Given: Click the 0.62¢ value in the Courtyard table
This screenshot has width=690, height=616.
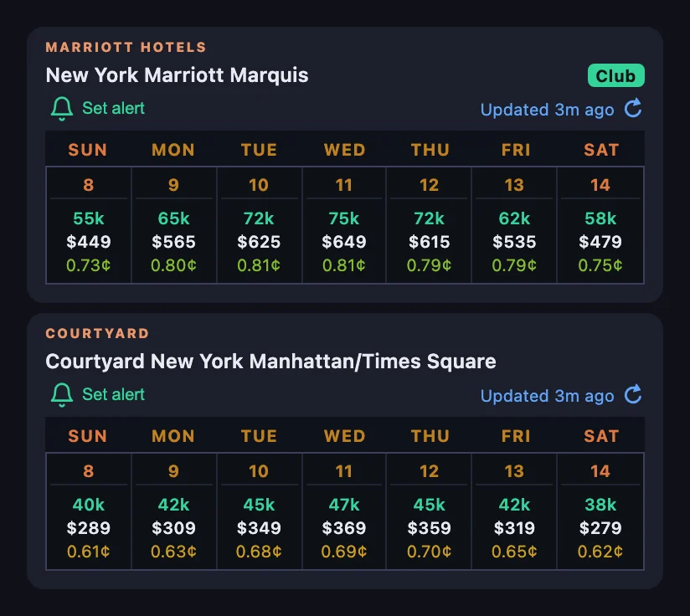Looking at the screenshot, I should (x=600, y=552).
